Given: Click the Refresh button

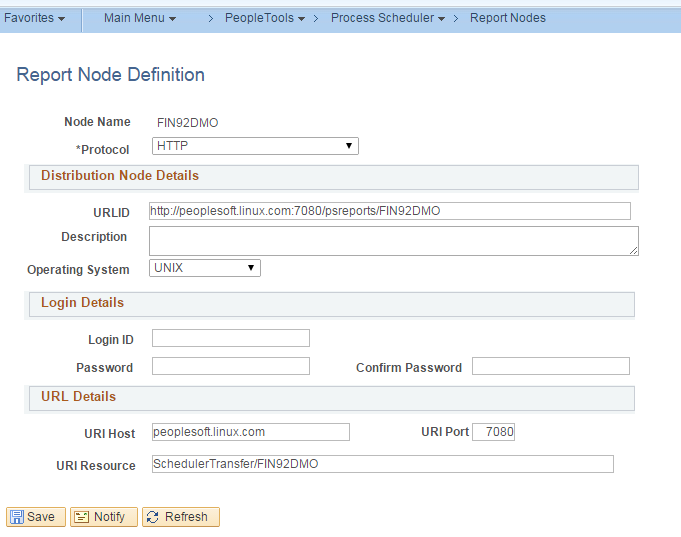Looking at the screenshot, I should point(181,517).
